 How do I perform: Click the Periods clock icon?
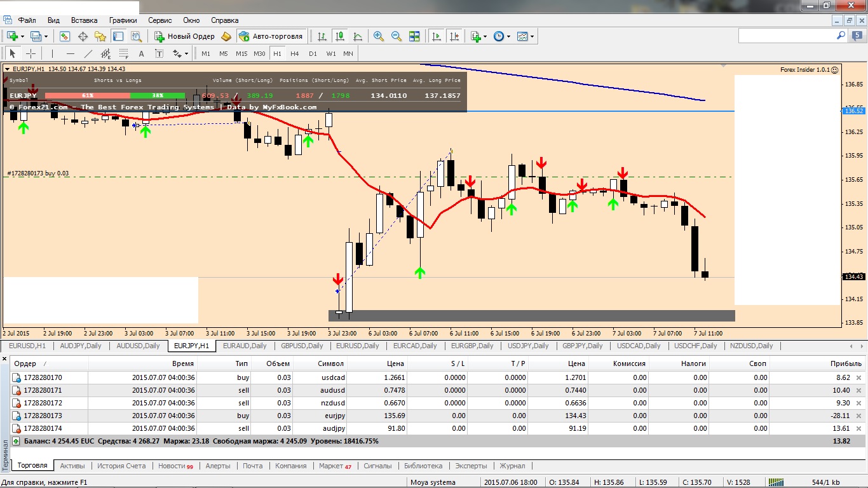[x=498, y=36]
